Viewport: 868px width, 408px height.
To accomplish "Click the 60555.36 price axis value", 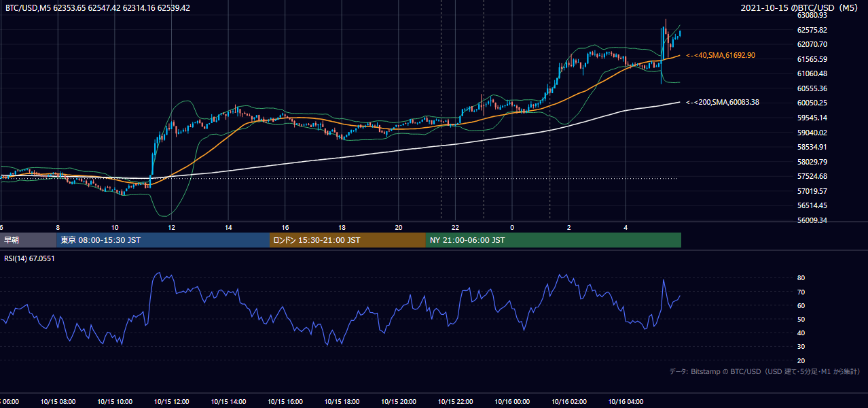I will (x=812, y=88).
